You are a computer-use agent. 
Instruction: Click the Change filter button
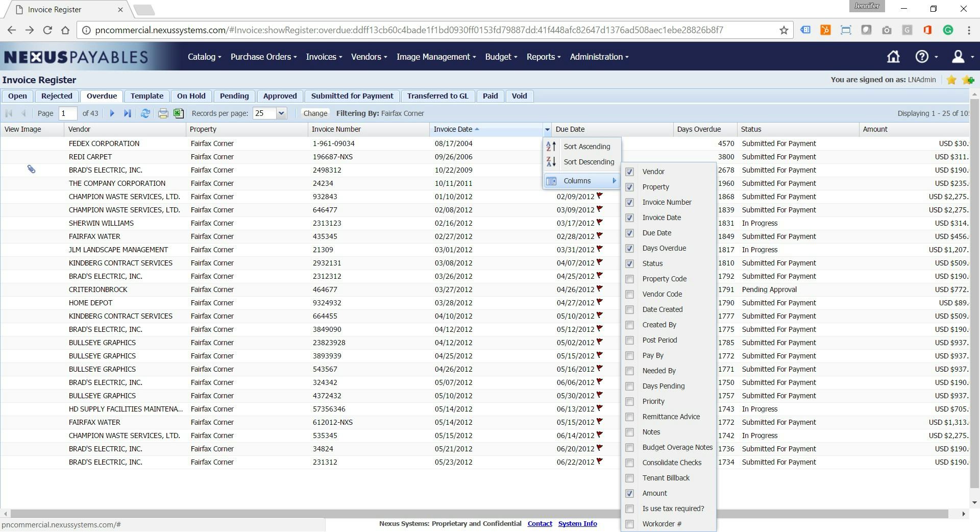[315, 113]
